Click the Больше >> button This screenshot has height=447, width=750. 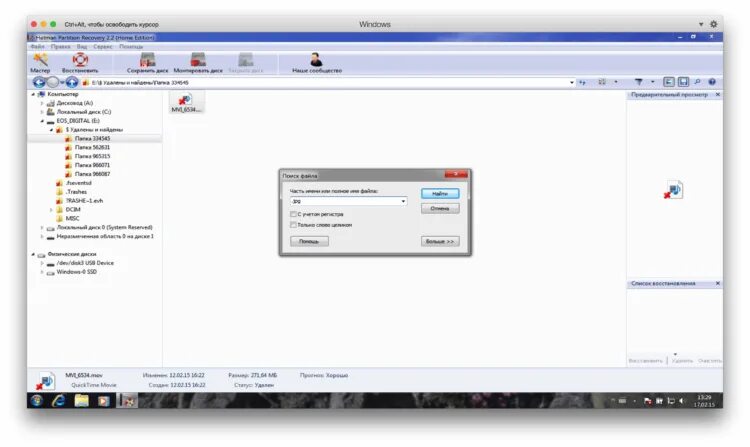(x=440, y=241)
